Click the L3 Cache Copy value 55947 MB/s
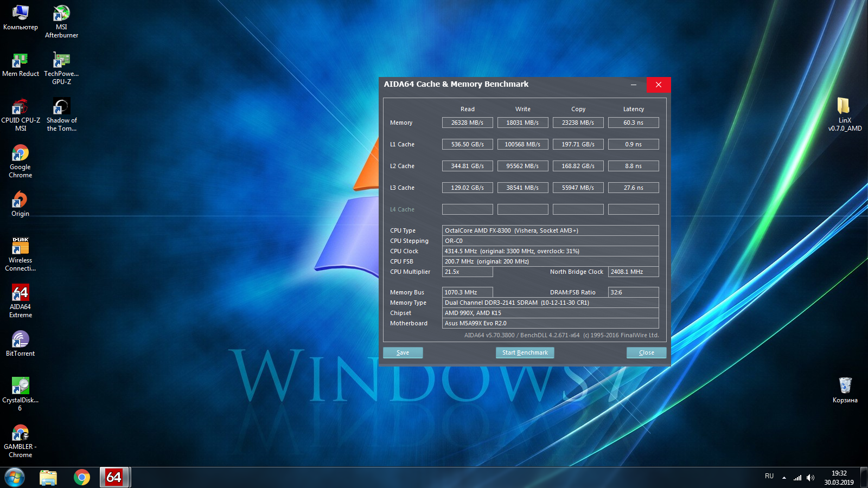868x488 pixels. click(578, 188)
